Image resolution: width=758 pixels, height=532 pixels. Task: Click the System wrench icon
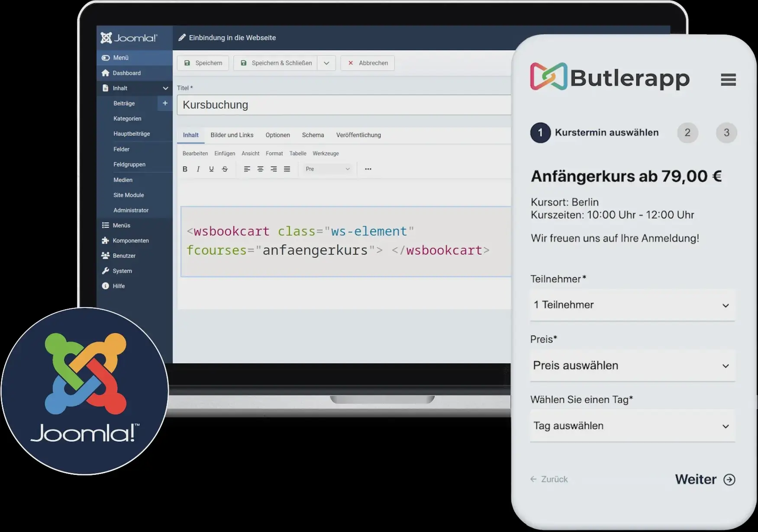pyautogui.click(x=105, y=271)
